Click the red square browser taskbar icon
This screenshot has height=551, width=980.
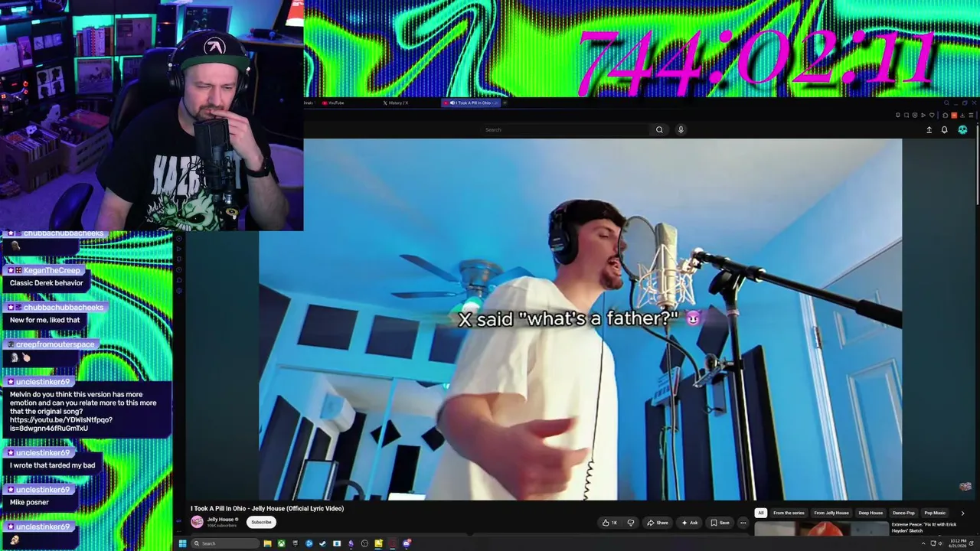click(392, 543)
